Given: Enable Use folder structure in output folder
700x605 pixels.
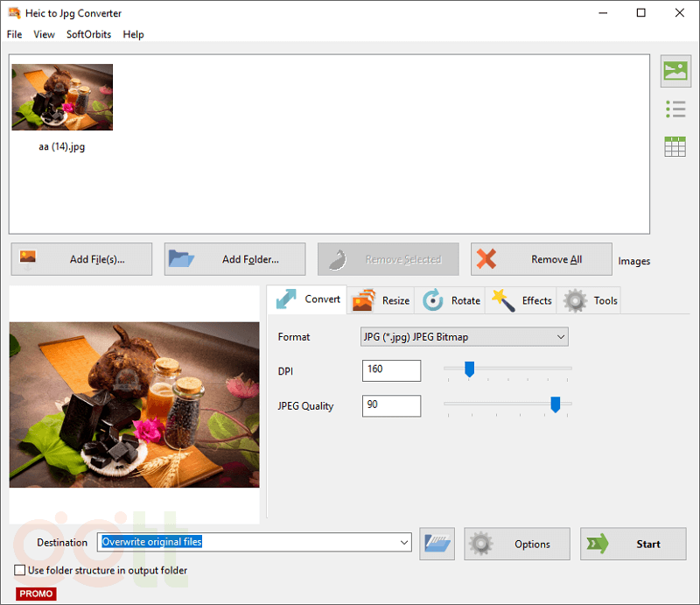Looking at the screenshot, I should coord(20,571).
